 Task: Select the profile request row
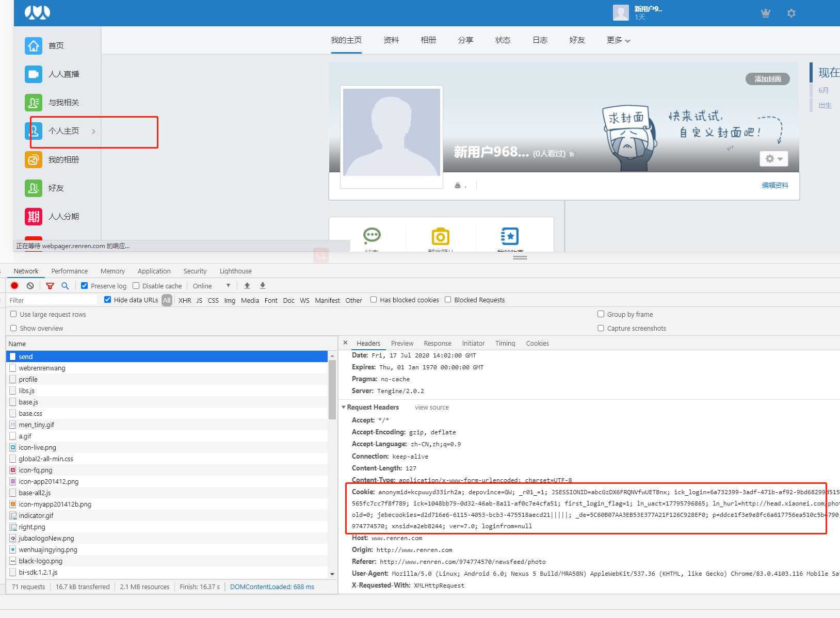pyautogui.click(x=167, y=379)
